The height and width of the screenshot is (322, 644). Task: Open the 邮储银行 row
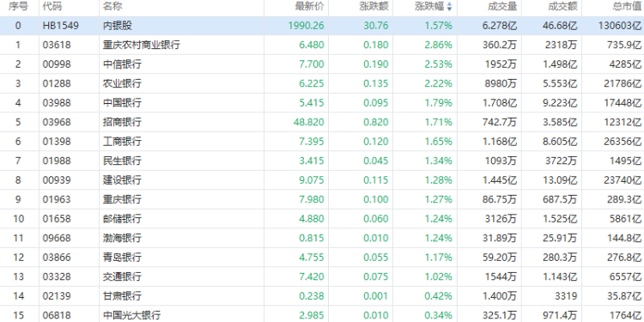pos(322,218)
